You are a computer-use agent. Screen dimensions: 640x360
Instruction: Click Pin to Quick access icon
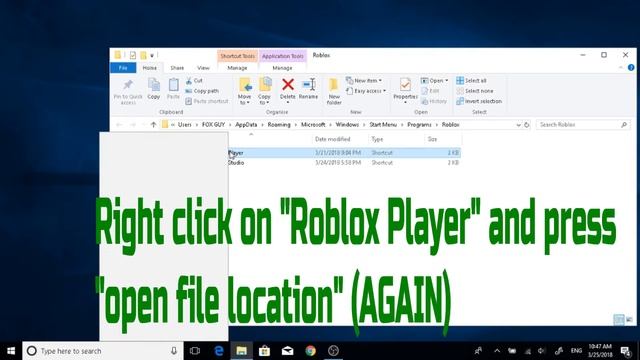click(x=128, y=91)
